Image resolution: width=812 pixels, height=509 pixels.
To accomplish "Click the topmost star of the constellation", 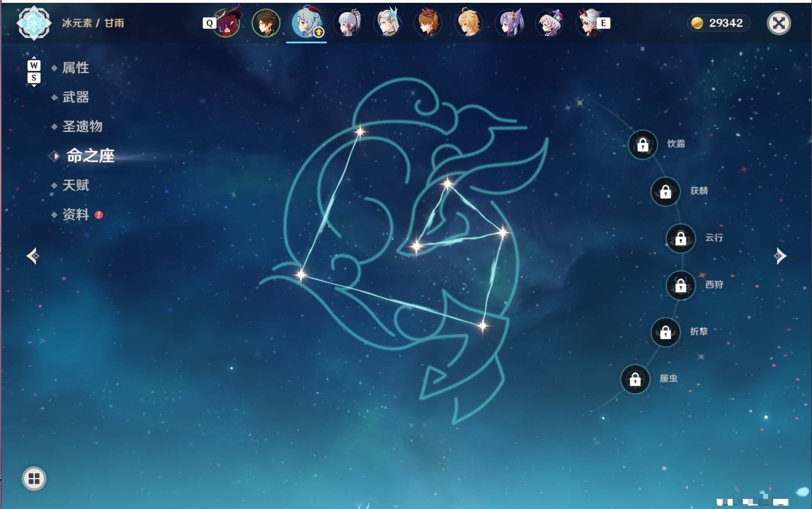I will pos(360,132).
